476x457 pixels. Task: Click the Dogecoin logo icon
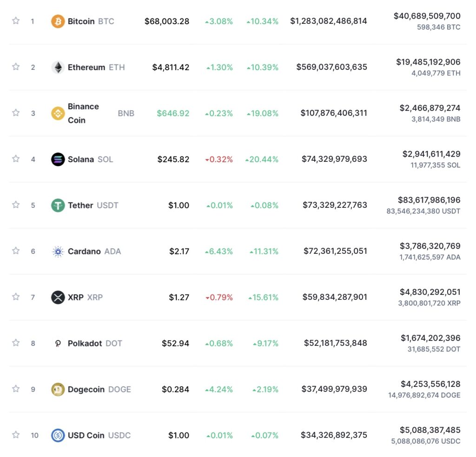pos(58,389)
